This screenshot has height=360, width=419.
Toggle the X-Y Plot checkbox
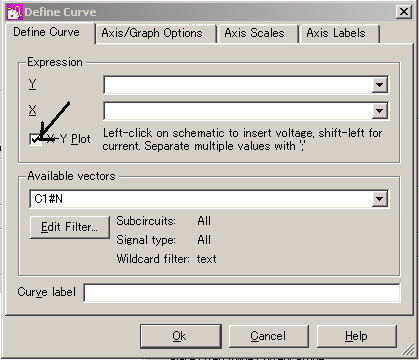(x=35, y=139)
